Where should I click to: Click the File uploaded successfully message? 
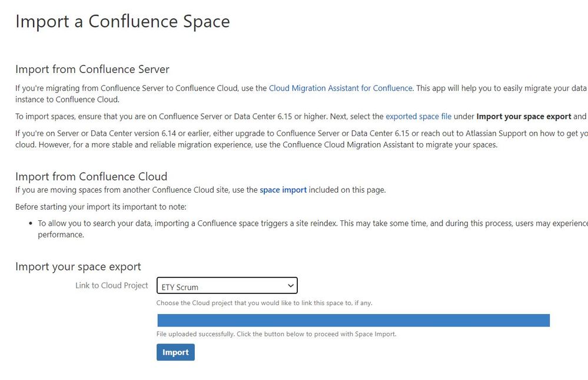tap(276, 335)
